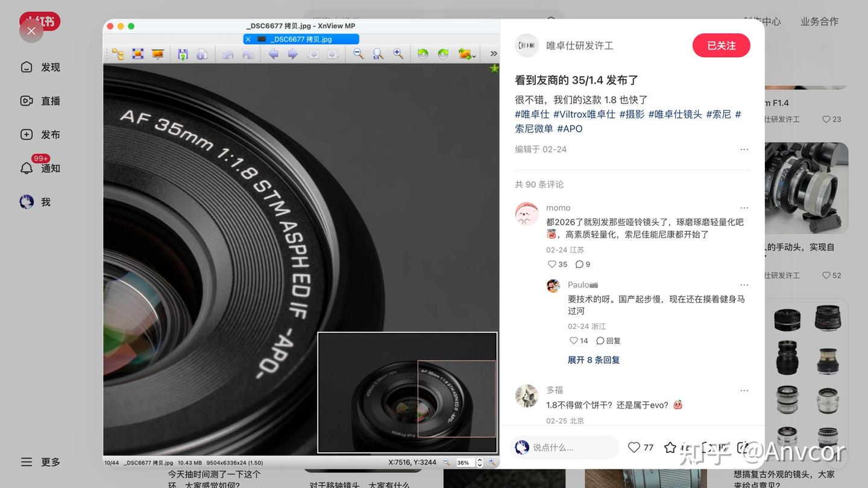Select the _DSC6677 拷贝.jpg tab
Viewport: 868px width, 488px height.
[x=301, y=39]
